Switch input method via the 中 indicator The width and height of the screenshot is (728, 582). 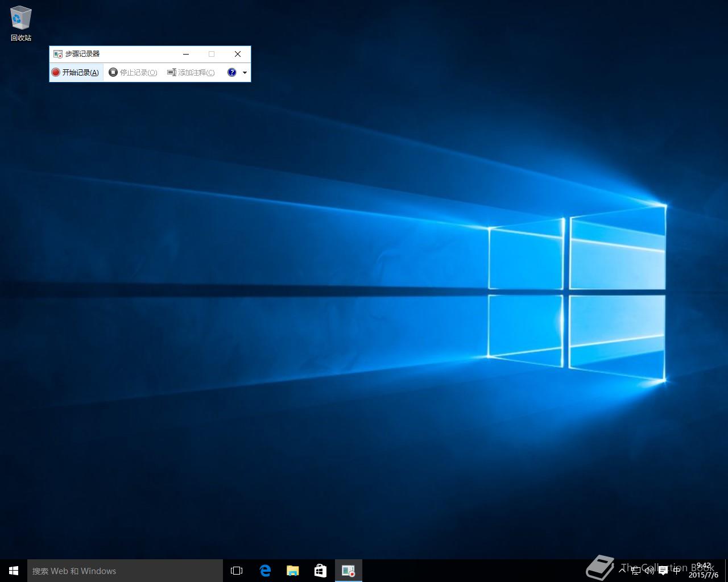[676, 571]
